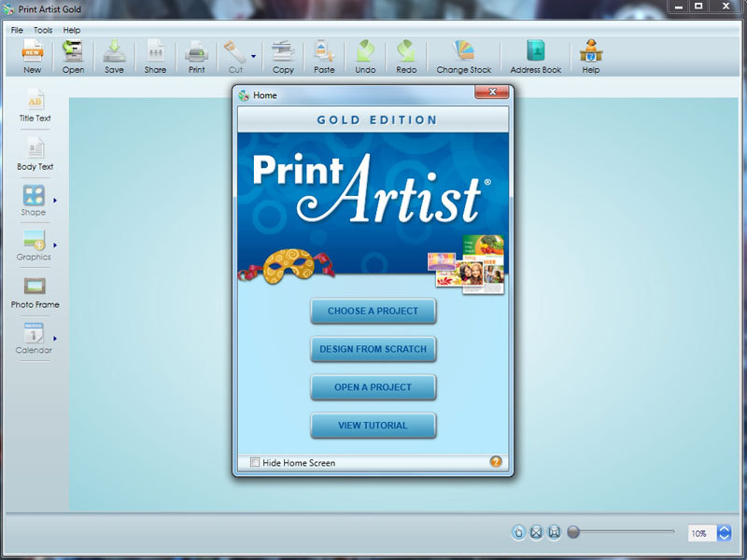
Task: Click the Cut toolbar icon
Action: pos(235,56)
